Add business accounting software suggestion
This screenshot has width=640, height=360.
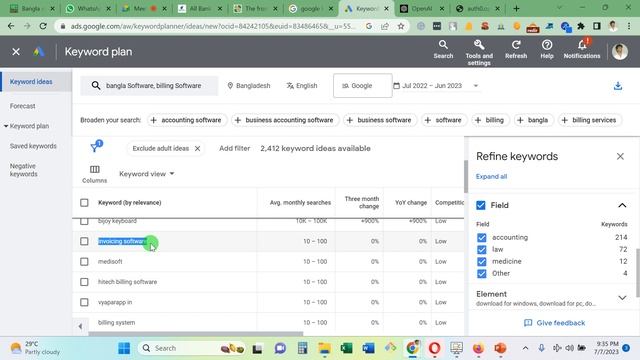pyautogui.click(x=284, y=120)
